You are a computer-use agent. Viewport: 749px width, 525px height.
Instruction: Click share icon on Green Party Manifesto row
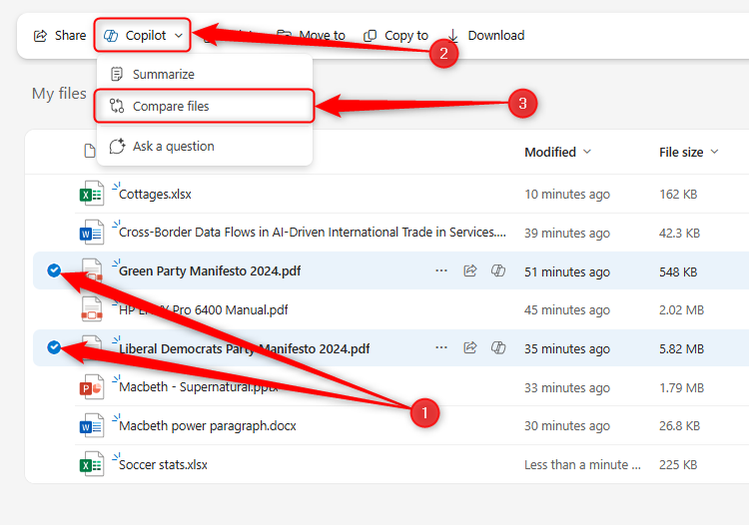tap(470, 271)
